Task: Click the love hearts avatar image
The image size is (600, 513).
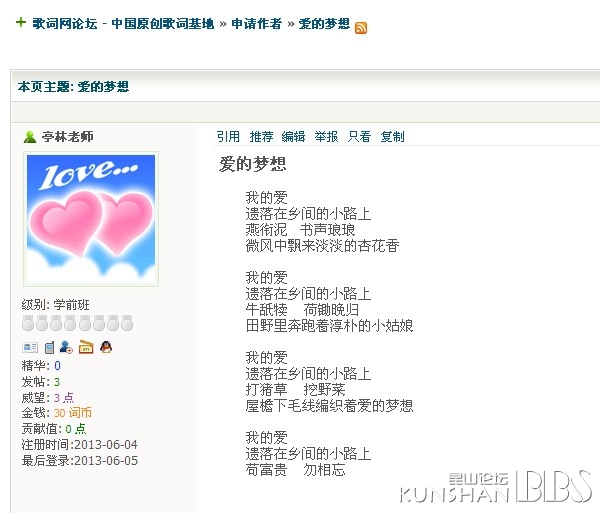Action: pos(91,219)
